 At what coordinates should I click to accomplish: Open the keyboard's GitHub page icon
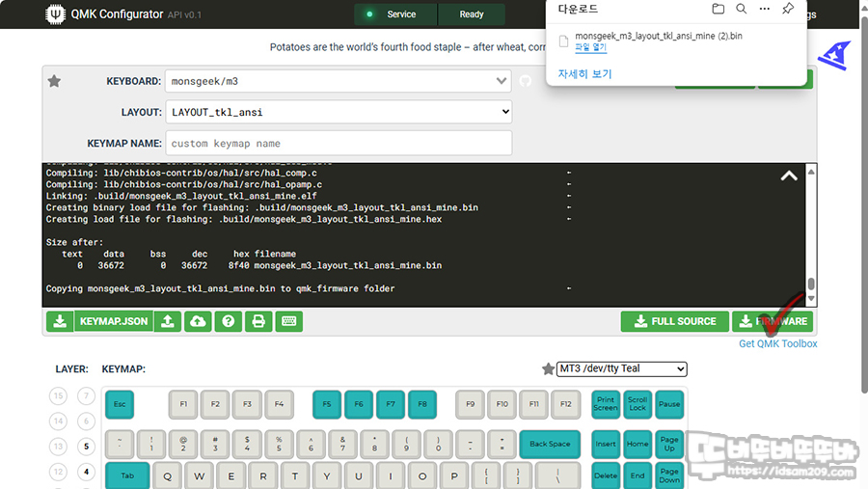(x=526, y=81)
